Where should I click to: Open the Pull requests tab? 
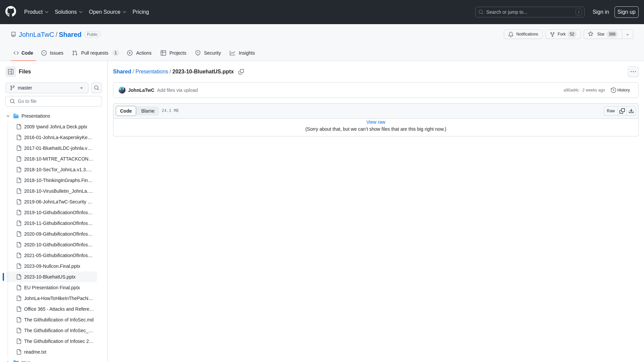point(95,53)
